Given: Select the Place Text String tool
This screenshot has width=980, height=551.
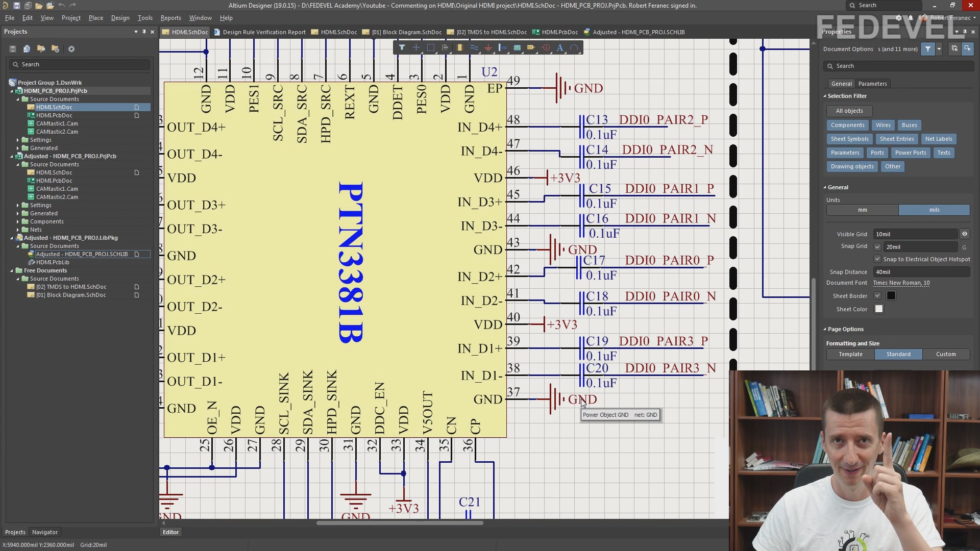Looking at the screenshot, I should click(x=560, y=47).
